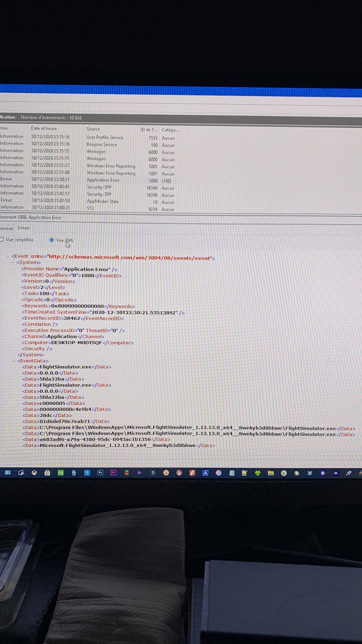
Task: Sort by ID de l'événement column
Action: click(x=149, y=130)
